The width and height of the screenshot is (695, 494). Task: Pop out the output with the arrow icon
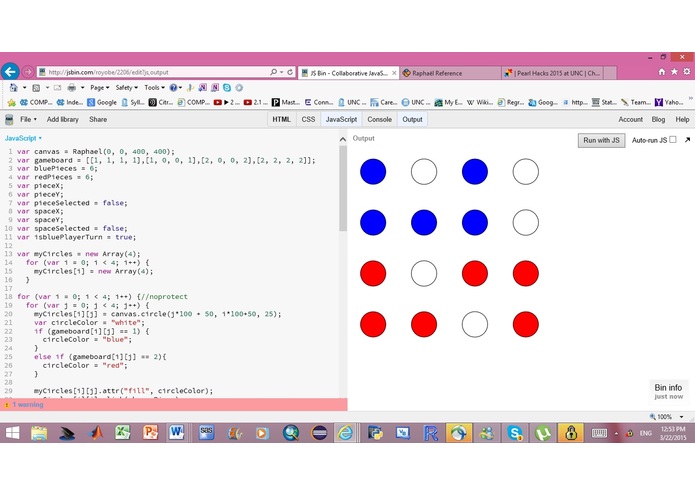687,140
